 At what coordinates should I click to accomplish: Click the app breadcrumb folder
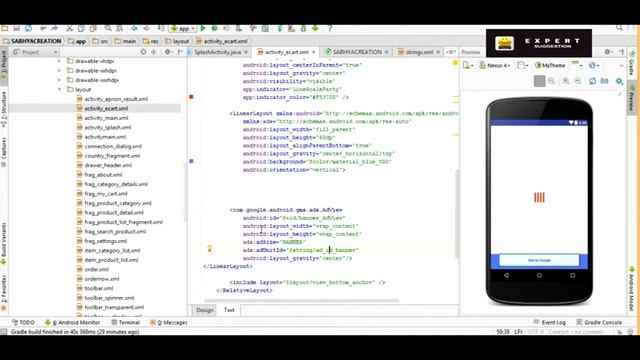[x=77, y=41]
